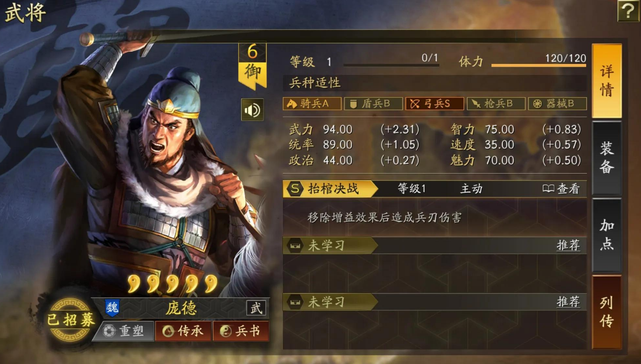Expand the 抬棺决战 skill row
The width and height of the screenshot is (641, 364).
tap(434, 189)
